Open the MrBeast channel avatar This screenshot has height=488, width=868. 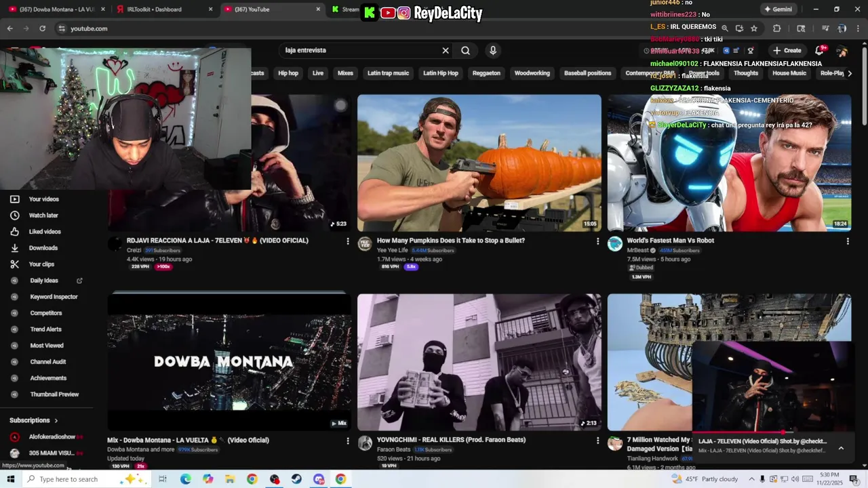click(x=615, y=244)
